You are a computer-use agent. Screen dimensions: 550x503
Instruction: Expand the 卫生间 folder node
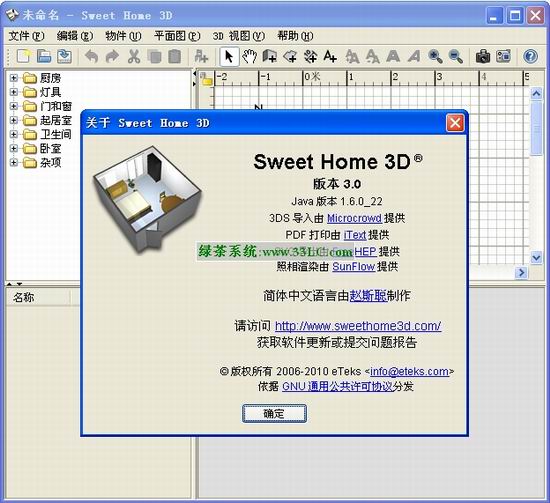pos(14,134)
